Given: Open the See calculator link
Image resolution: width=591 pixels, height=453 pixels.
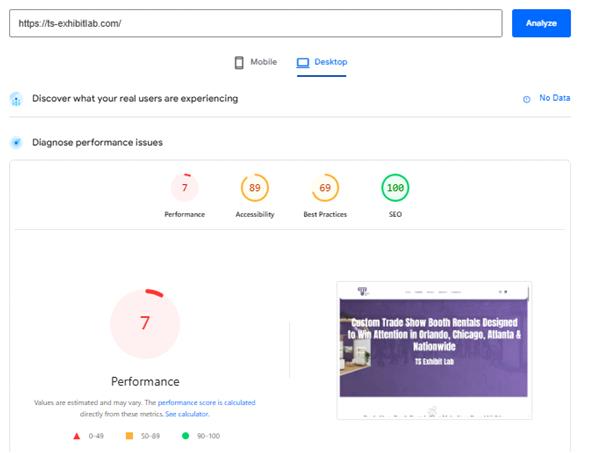Looking at the screenshot, I should click(187, 414).
